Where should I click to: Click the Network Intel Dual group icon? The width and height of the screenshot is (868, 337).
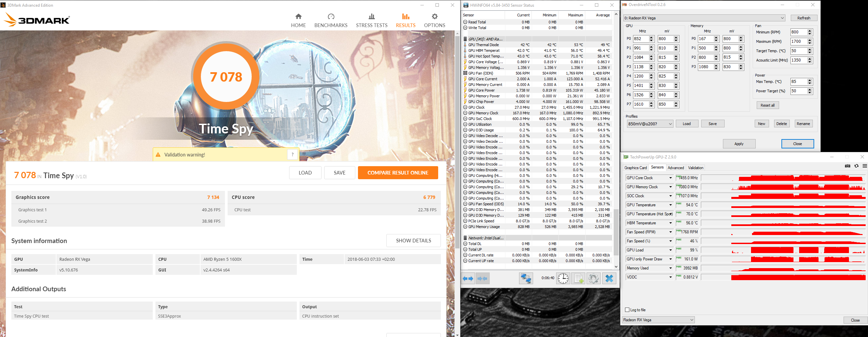click(465, 238)
